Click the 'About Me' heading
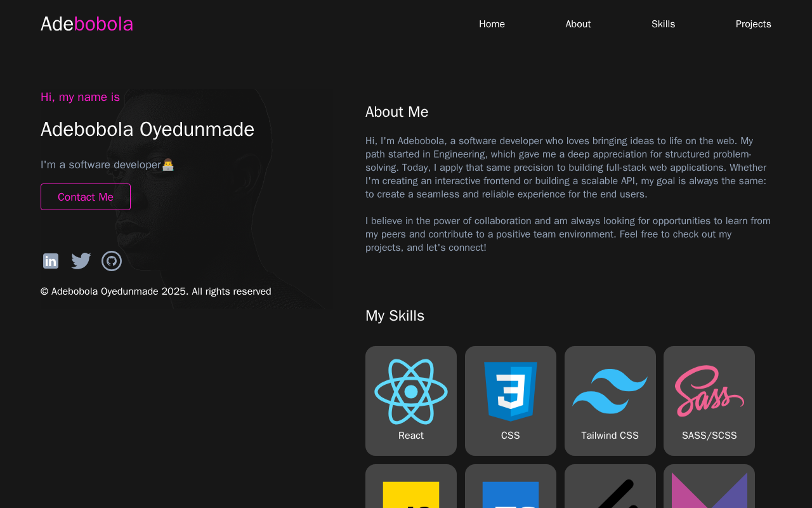The height and width of the screenshot is (508, 812). click(397, 112)
